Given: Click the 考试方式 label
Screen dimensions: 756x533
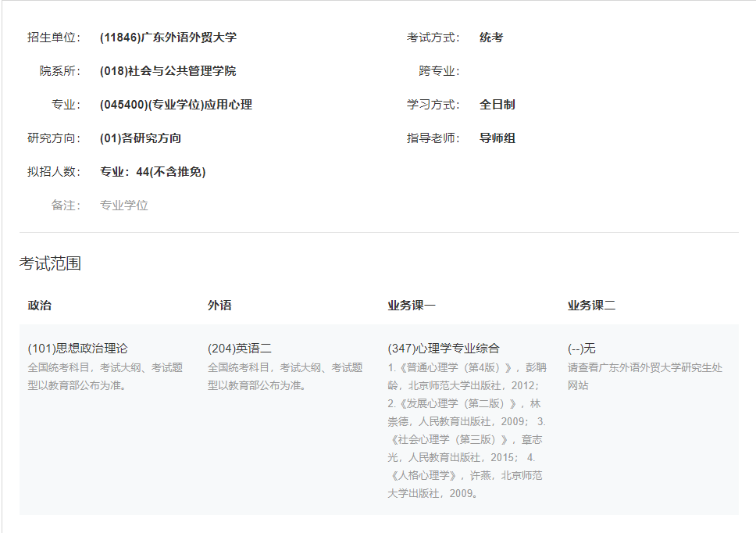Looking at the screenshot, I should pos(433,38).
